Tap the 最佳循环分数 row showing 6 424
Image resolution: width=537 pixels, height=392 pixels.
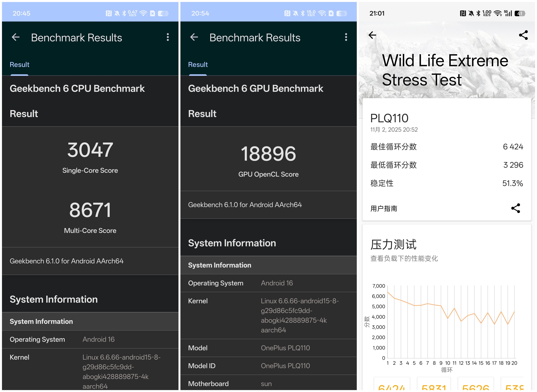446,147
